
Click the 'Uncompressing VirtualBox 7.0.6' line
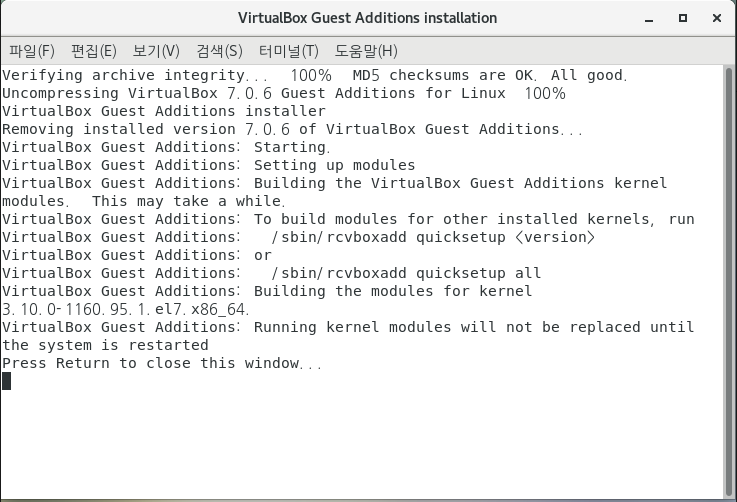tap(284, 93)
